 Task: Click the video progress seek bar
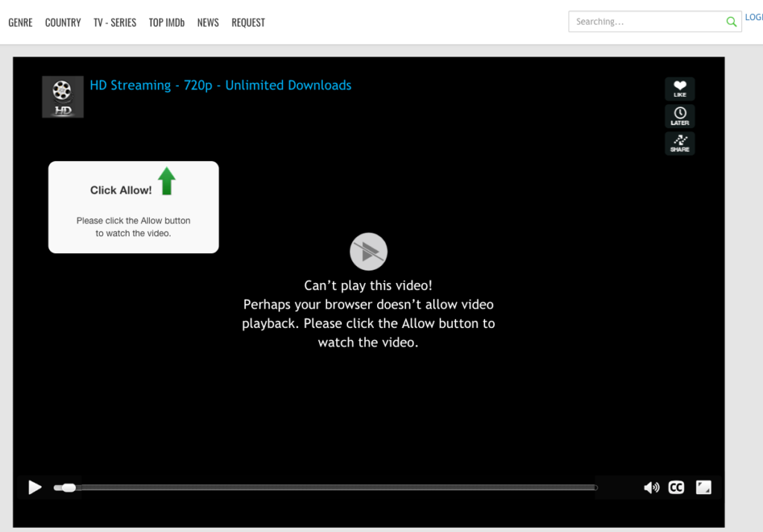(335, 488)
